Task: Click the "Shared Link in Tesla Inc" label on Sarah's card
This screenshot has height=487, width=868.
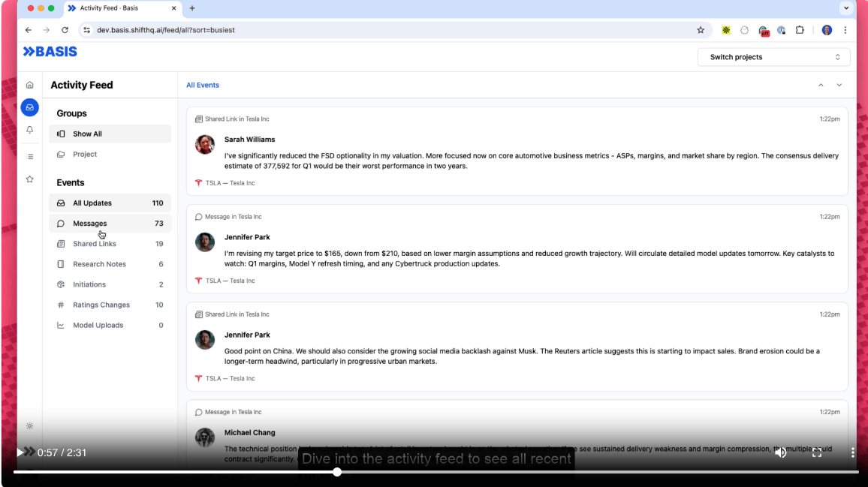Action: tap(237, 119)
